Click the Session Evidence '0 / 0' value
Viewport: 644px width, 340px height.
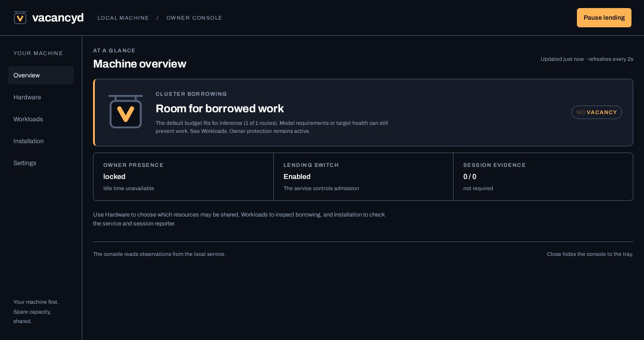pos(470,176)
